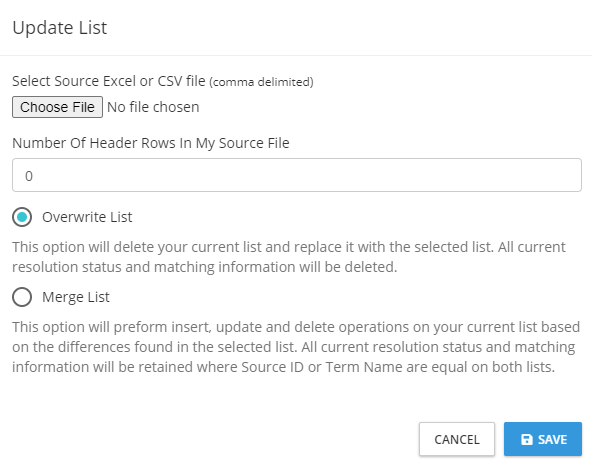
Task: Save the list update
Action: (543, 439)
